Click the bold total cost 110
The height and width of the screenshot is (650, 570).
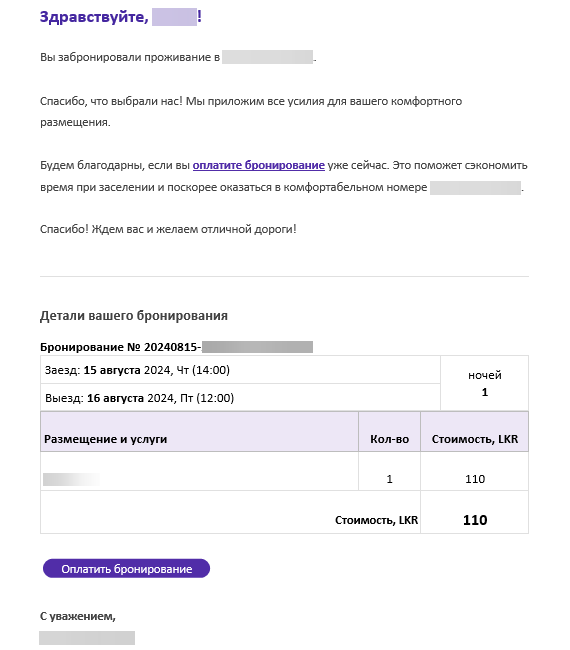[475, 520]
